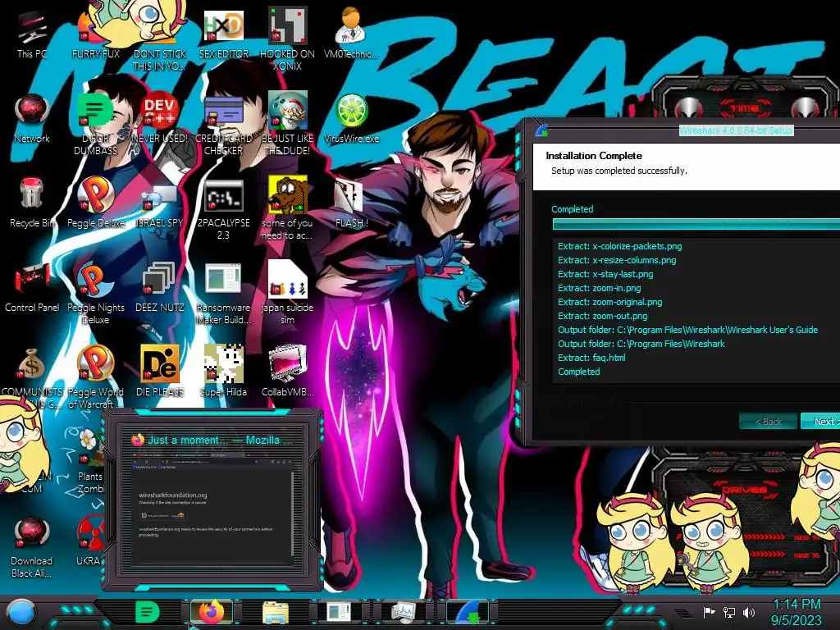Open the 1:14 PM clock and date
The image size is (840, 630).
click(797, 612)
